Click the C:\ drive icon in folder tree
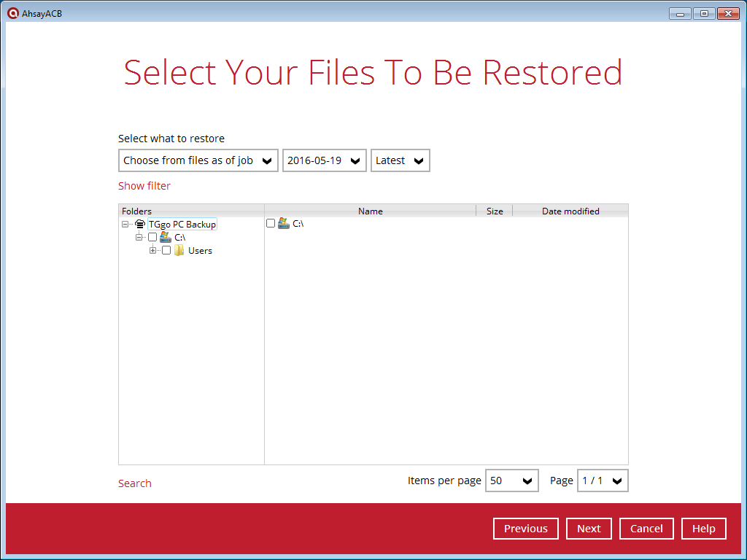 [x=166, y=238]
